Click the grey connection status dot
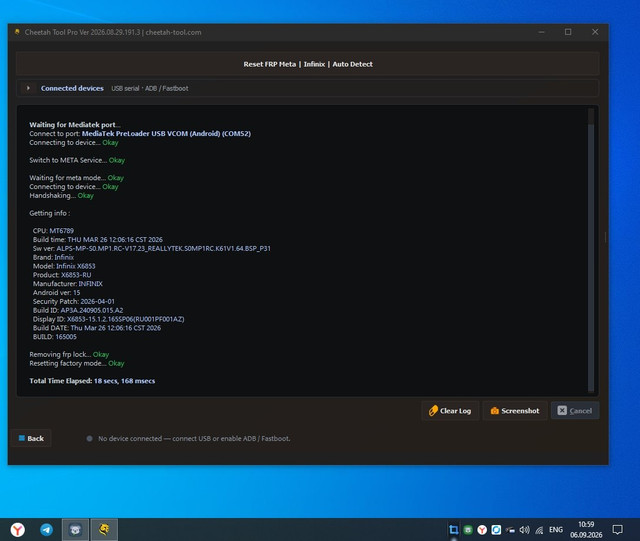 [89, 439]
